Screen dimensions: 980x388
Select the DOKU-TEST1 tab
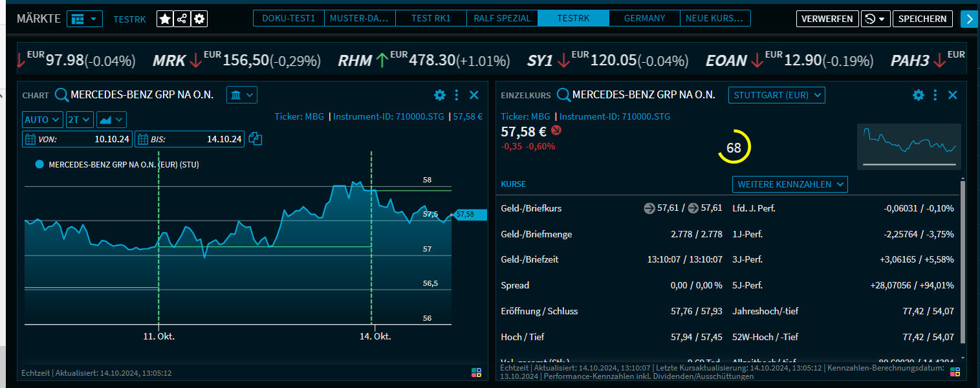coord(289,19)
